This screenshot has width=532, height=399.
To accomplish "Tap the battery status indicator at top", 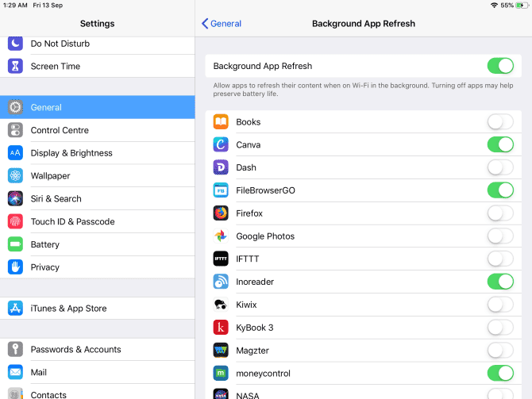I will (x=522, y=5).
